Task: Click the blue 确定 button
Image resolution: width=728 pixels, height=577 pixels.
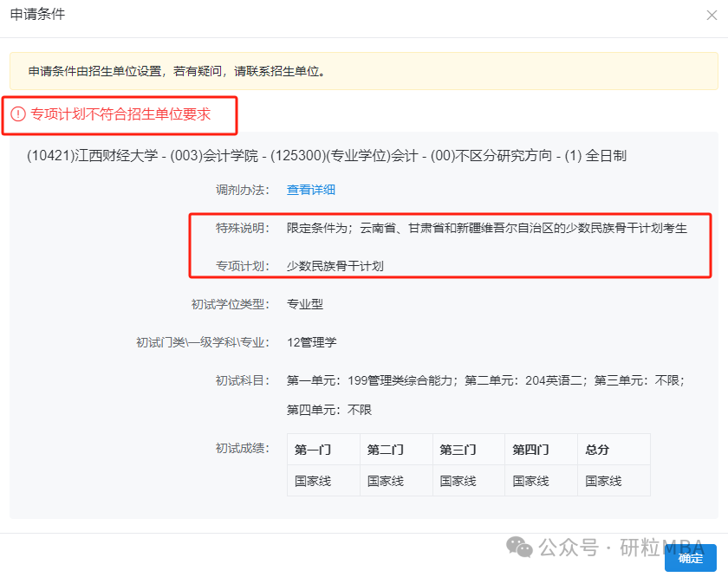Action: pos(690,557)
